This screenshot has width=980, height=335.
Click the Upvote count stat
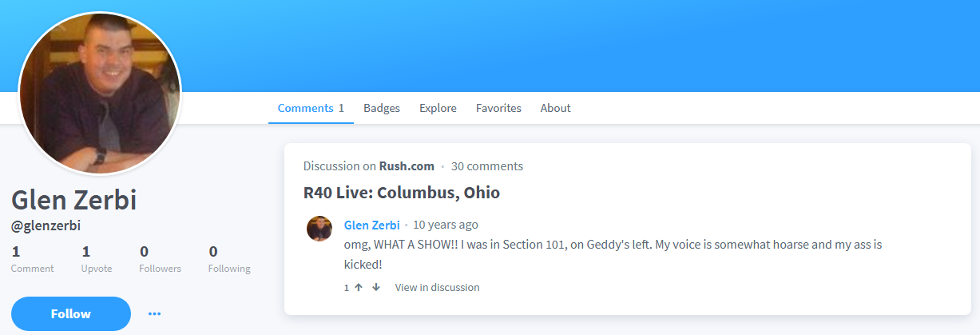pyautogui.click(x=97, y=260)
